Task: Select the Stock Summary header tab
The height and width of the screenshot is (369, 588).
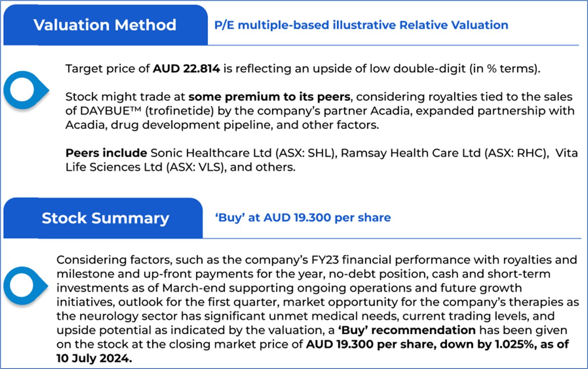Action: point(105,218)
